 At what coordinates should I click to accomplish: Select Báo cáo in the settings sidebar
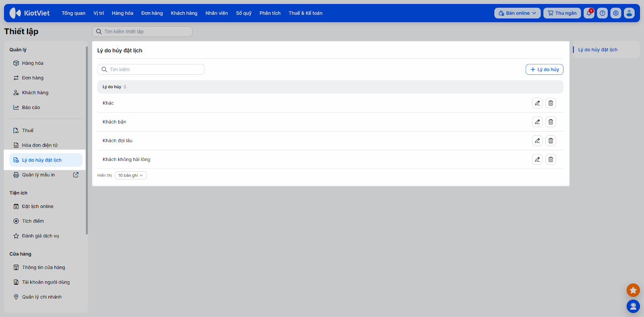click(46, 107)
